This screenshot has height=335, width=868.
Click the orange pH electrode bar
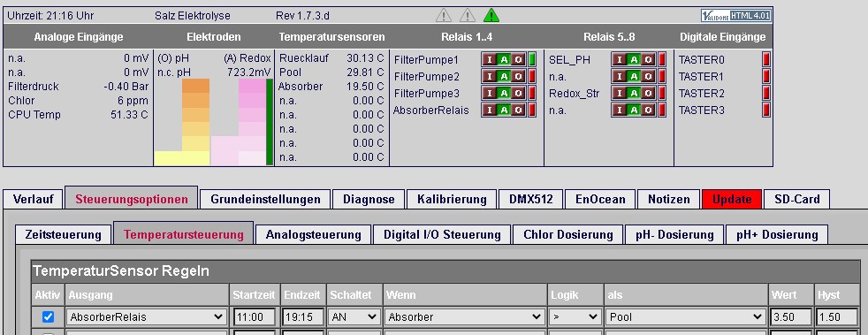(195, 122)
